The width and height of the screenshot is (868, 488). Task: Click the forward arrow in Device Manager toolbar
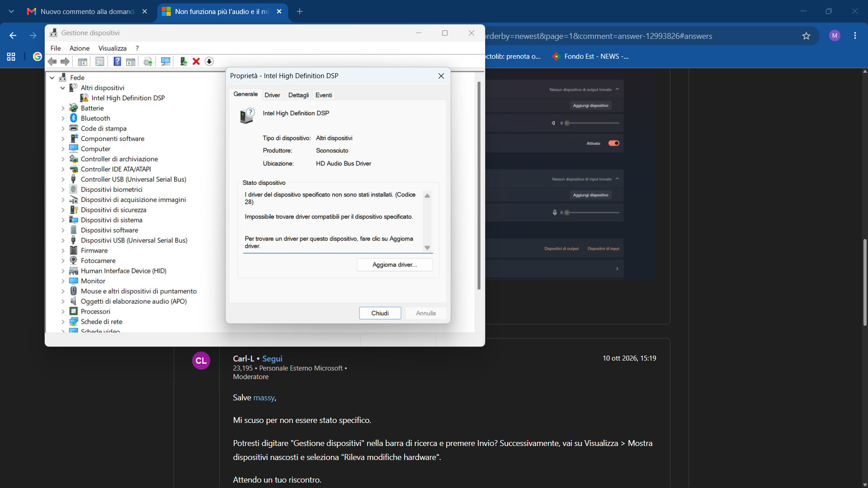pos(65,61)
